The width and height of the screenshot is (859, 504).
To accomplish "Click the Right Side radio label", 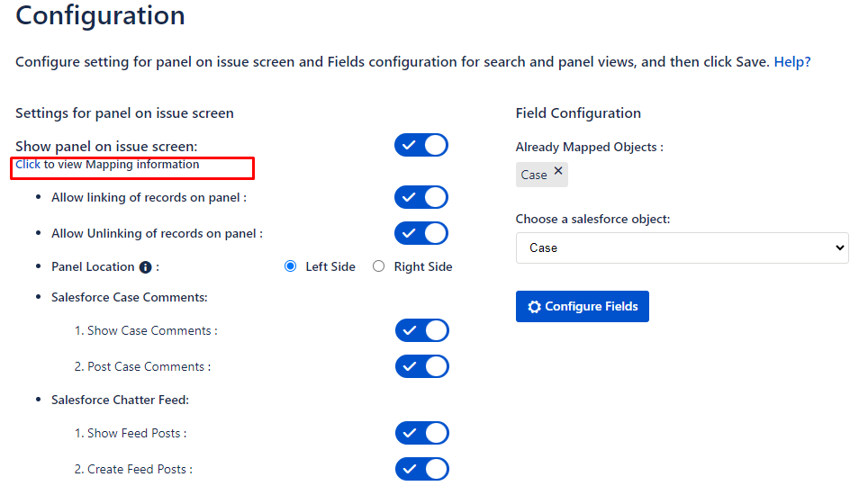I will [x=423, y=266].
